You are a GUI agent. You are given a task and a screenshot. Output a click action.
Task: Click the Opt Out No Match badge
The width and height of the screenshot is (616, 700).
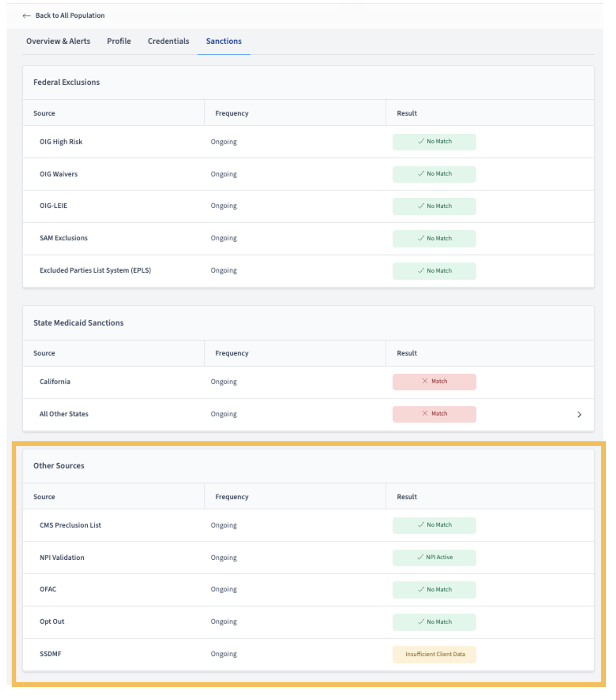(434, 622)
